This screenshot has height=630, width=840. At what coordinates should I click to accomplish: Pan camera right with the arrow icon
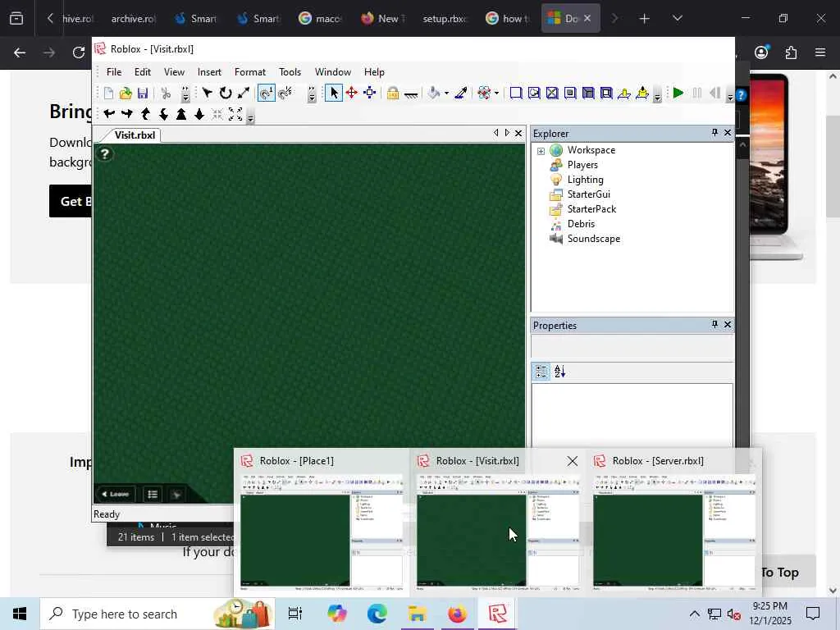(x=127, y=113)
